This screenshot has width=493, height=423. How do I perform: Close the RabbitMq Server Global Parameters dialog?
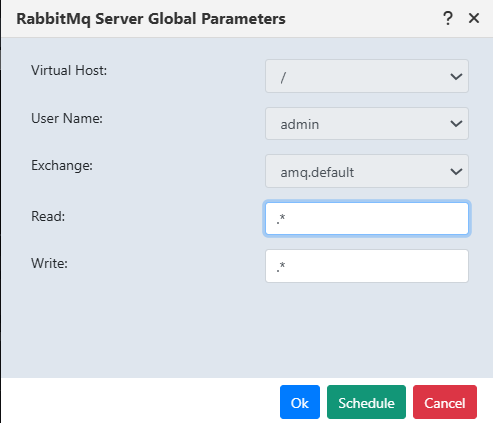(x=474, y=18)
